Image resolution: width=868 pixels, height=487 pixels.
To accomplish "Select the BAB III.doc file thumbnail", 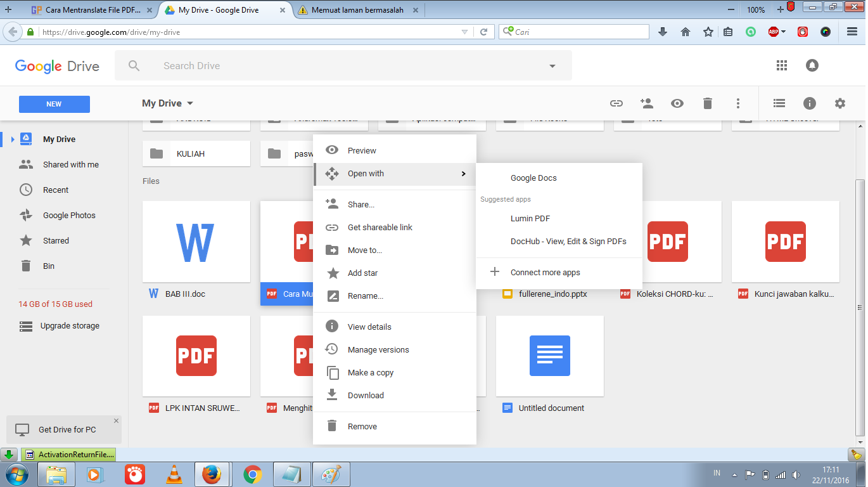I will click(x=196, y=242).
